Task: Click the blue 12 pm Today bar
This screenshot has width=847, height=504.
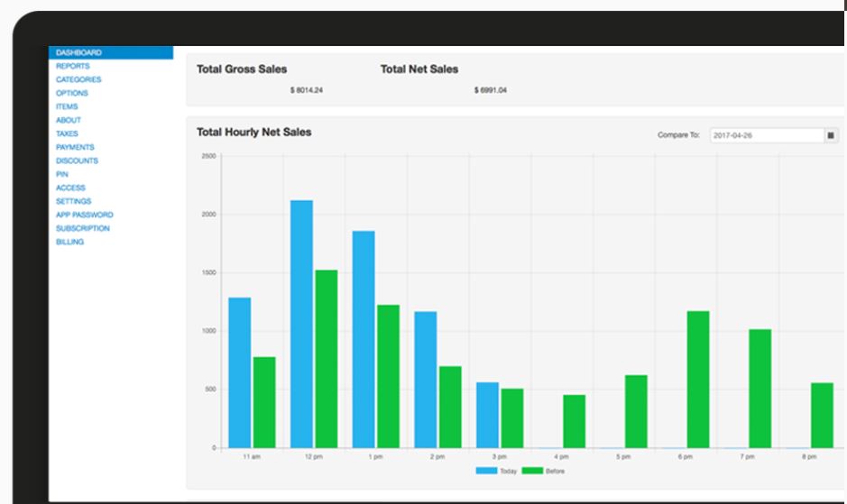Action: [301, 324]
